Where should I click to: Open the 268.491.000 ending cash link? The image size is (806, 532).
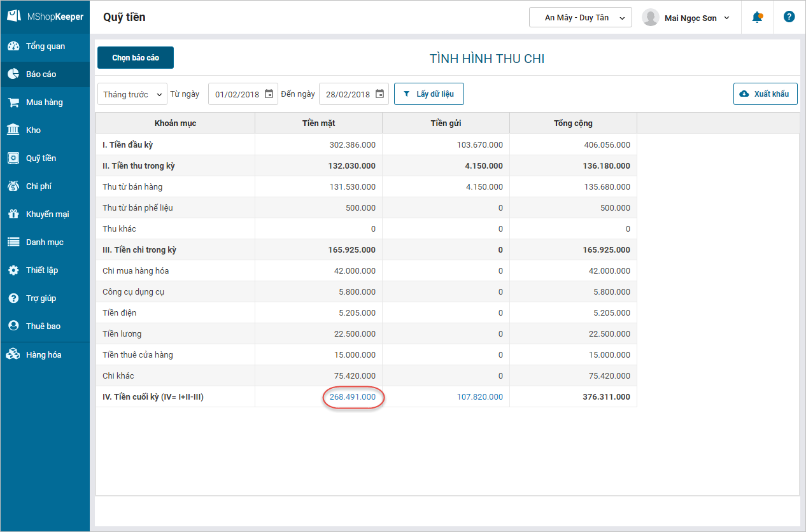[x=352, y=397]
